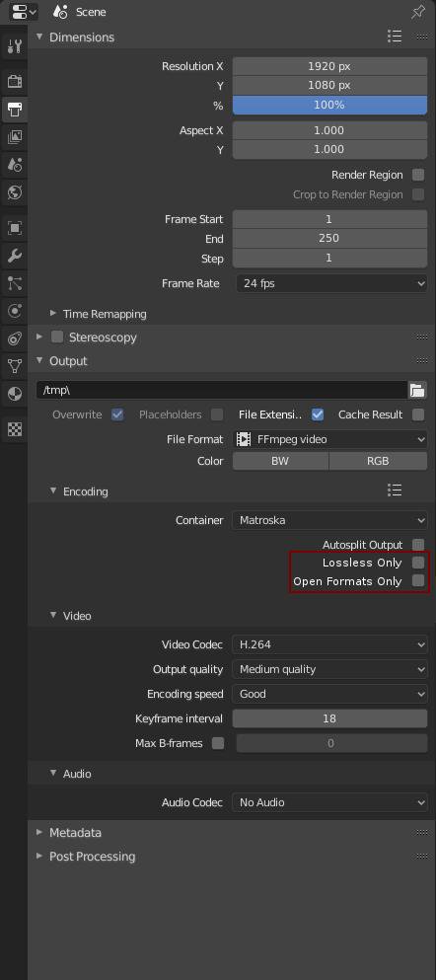Uncheck the File Extensions checkbox
This screenshot has width=436, height=980.
coord(318,415)
